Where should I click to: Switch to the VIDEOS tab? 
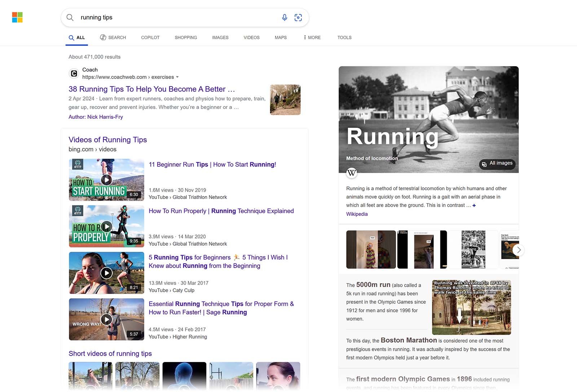pyautogui.click(x=251, y=37)
